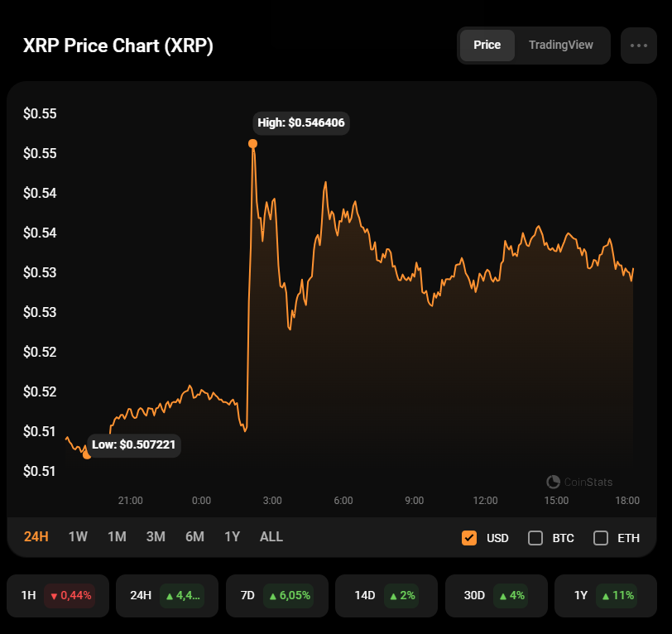Image resolution: width=672 pixels, height=634 pixels.
Task: Click the High: $0.546406 tooltip label
Action: (301, 123)
